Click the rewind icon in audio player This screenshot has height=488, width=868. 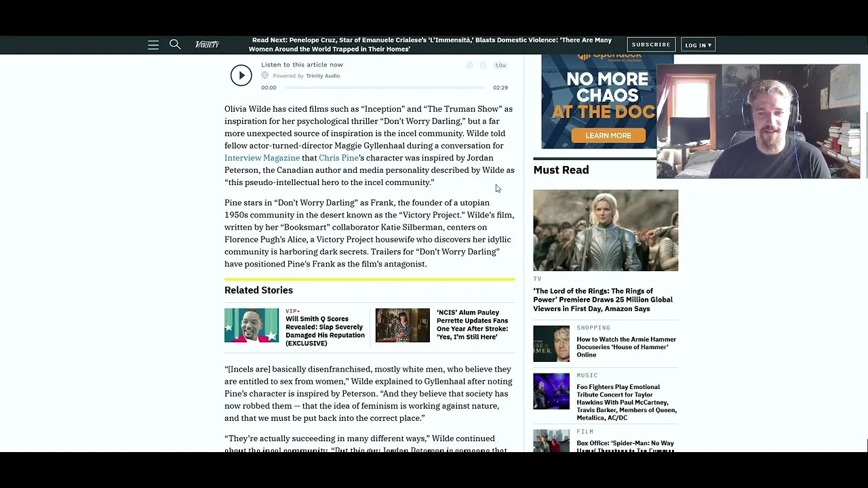pyautogui.click(x=469, y=65)
